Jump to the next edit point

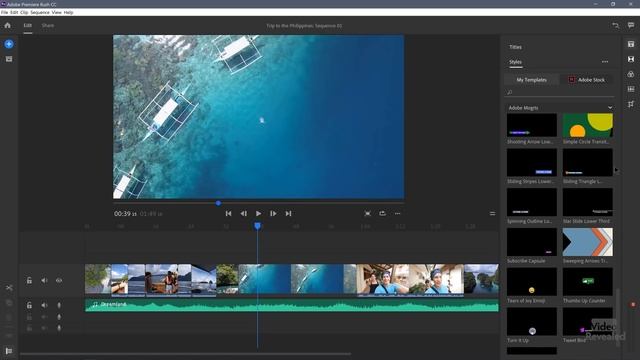tap(288, 213)
